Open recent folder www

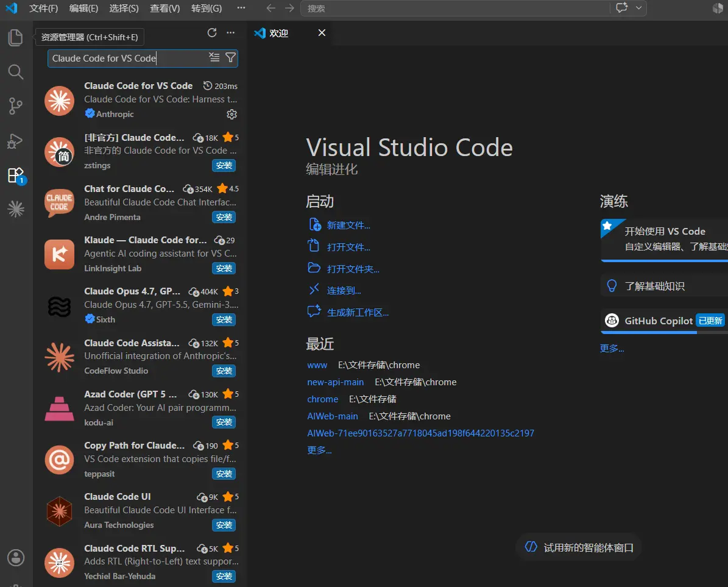[x=317, y=366]
